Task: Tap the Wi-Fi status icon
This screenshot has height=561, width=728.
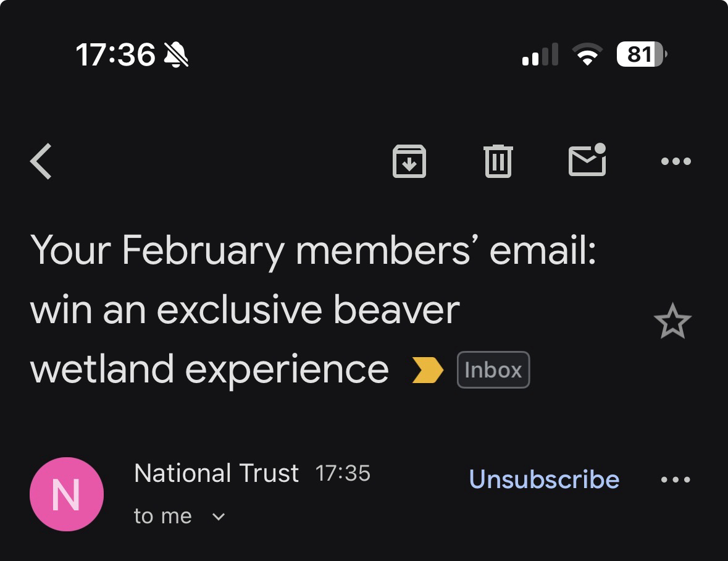Action: point(587,55)
